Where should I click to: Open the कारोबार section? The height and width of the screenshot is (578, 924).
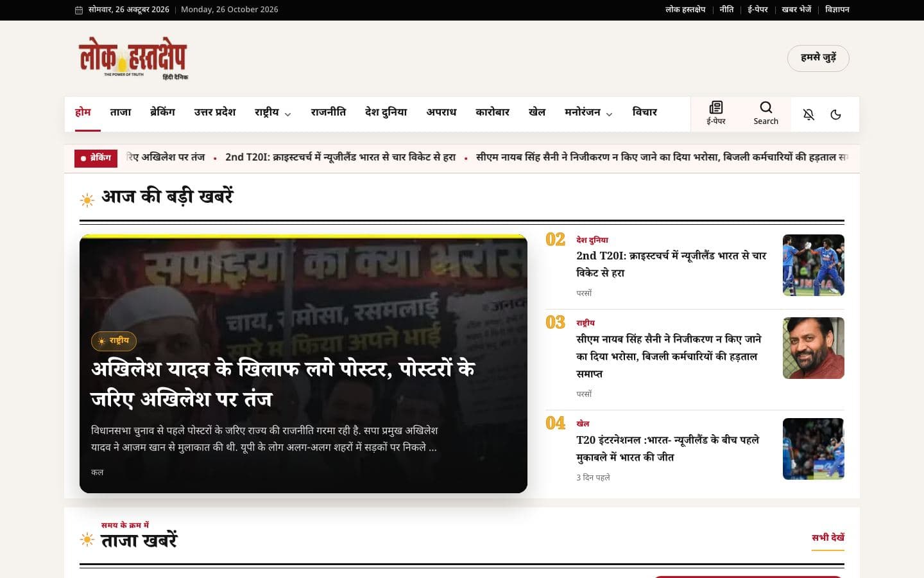492,112
